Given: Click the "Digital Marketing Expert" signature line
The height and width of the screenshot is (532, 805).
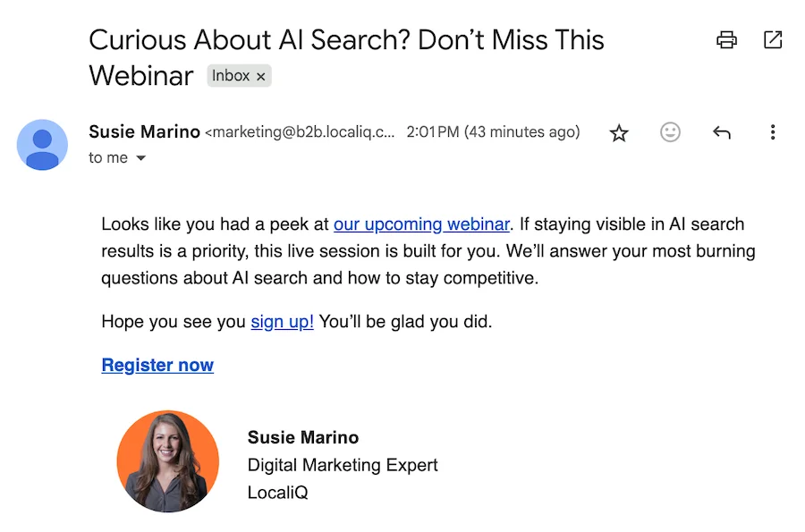Looking at the screenshot, I should pyautogui.click(x=343, y=465).
